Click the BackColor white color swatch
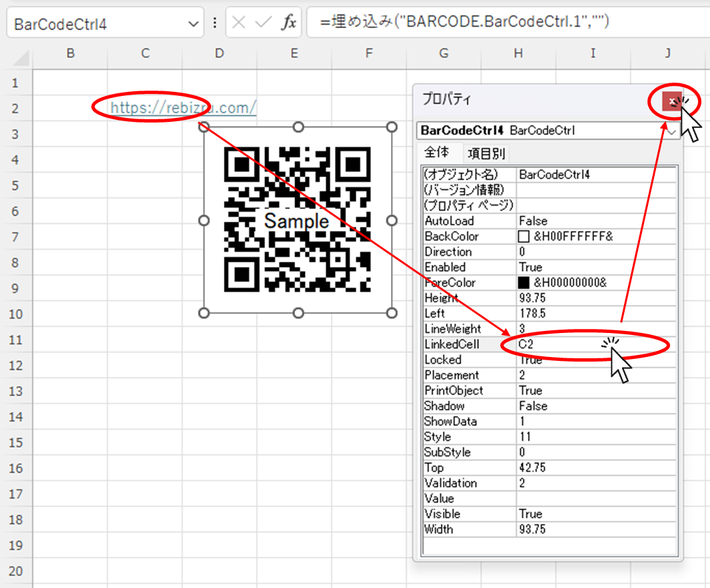This screenshot has width=710, height=588. pyautogui.click(x=524, y=236)
